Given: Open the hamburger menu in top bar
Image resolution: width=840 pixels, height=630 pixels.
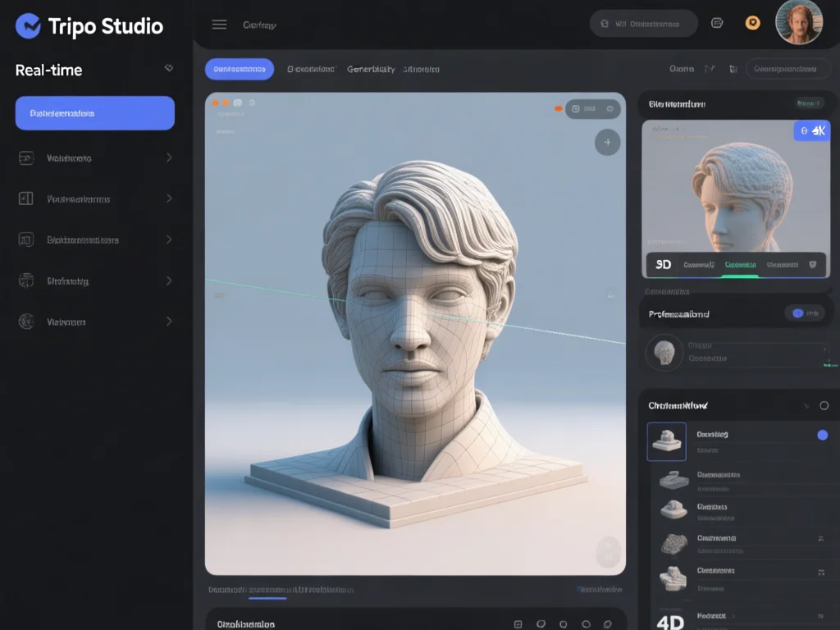Looking at the screenshot, I should tap(219, 25).
